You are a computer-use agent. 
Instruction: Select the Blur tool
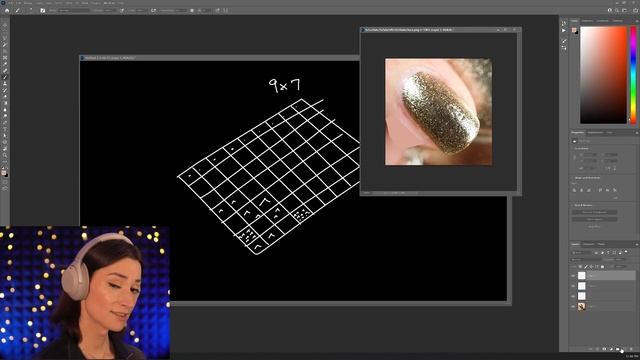[x=5, y=110]
